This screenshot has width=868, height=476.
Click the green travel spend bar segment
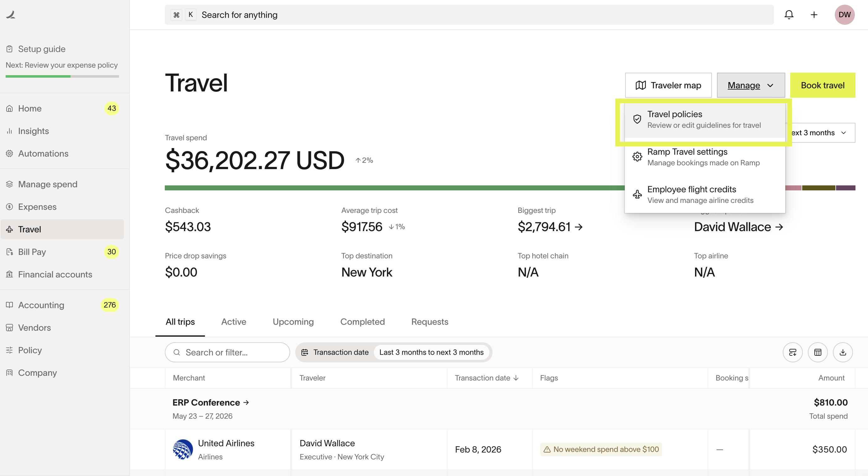(x=394, y=188)
